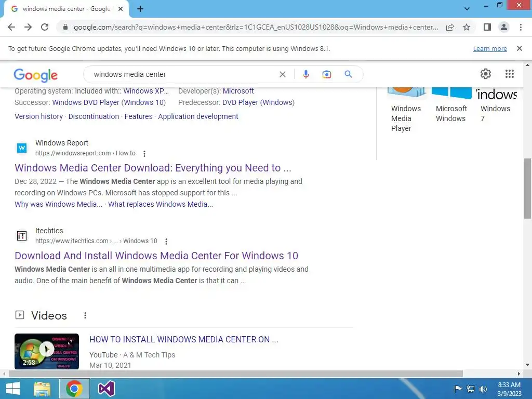Open Windows Media Player related item
This screenshot has height=399, width=532.
tap(406, 109)
